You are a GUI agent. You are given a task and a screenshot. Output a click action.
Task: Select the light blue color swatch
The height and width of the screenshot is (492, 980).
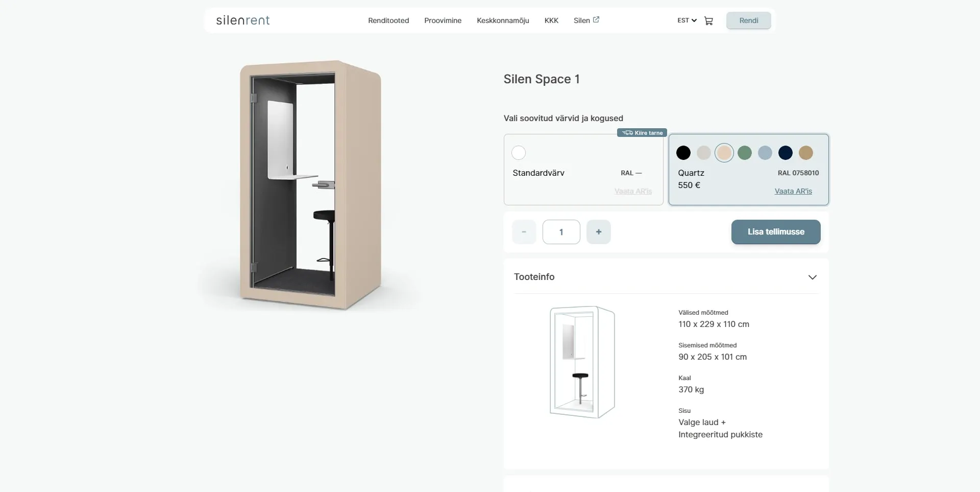[765, 153]
